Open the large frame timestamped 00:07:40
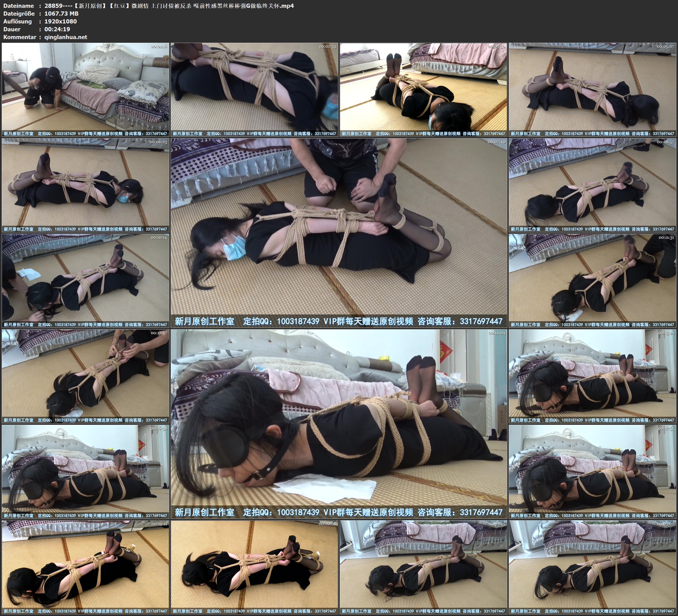678x616 pixels. (x=339, y=233)
